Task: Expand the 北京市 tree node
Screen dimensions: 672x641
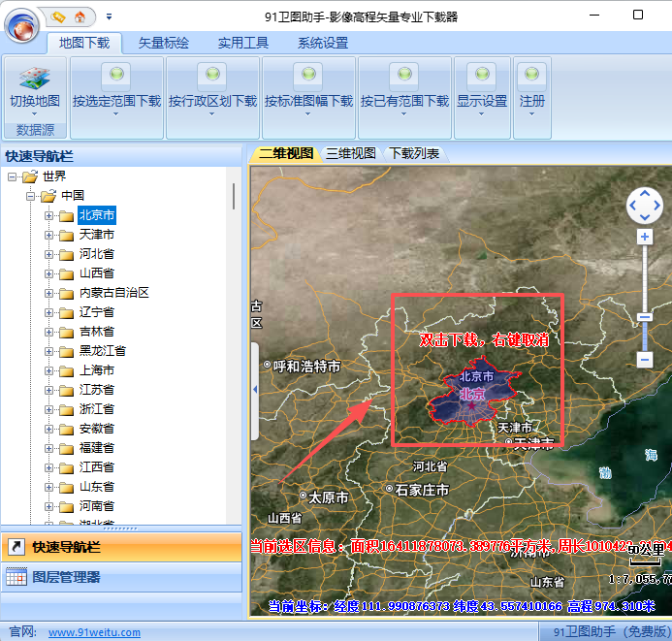Action: [48, 215]
